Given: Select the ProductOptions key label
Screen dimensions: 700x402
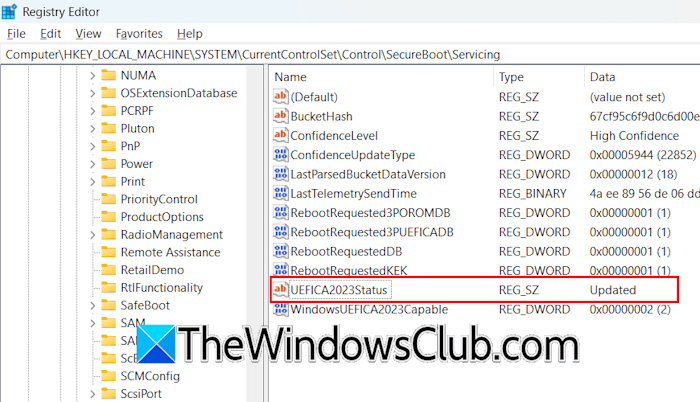Looking at the screenshot, I should point(162,217).
